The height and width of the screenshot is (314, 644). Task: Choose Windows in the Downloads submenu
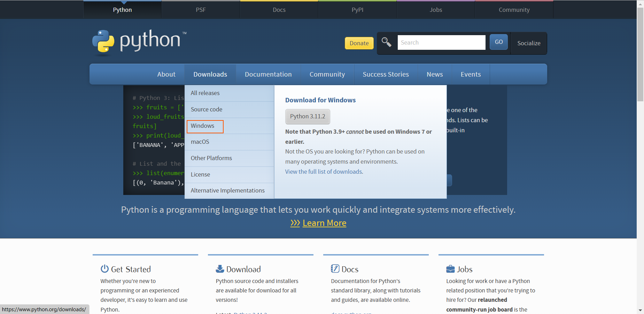click(x=229, y=126)
